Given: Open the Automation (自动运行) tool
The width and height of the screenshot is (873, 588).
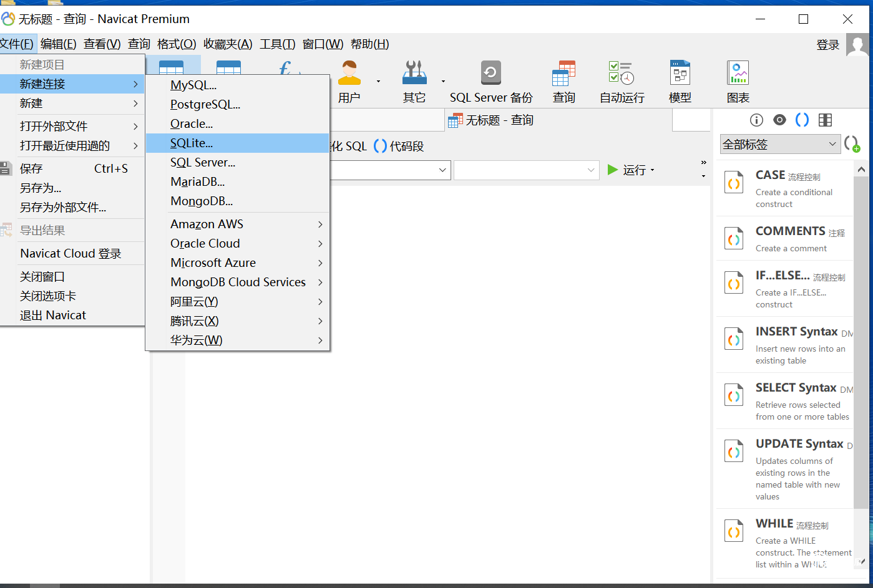Looking at the screenshot, I should point(622,82).
